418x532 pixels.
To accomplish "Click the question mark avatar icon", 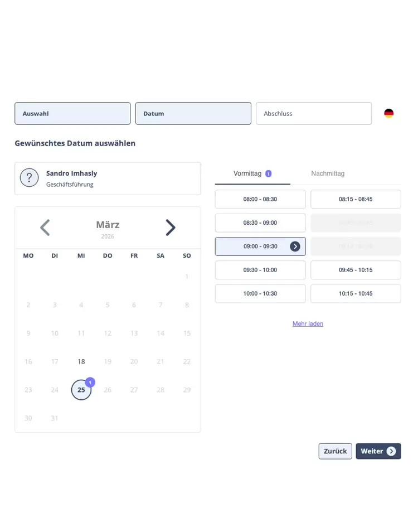I will [29, 178].
